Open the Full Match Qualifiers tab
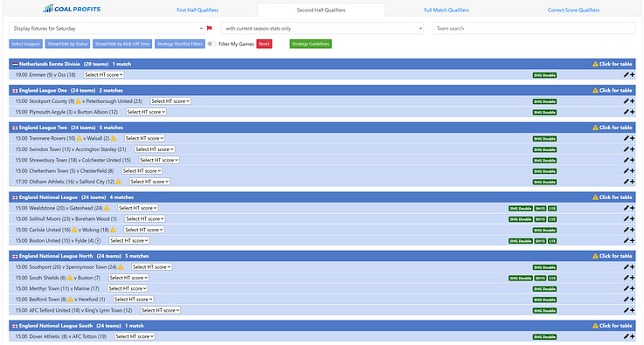Screen dimensions: 644x345 [x=447, y=10]
